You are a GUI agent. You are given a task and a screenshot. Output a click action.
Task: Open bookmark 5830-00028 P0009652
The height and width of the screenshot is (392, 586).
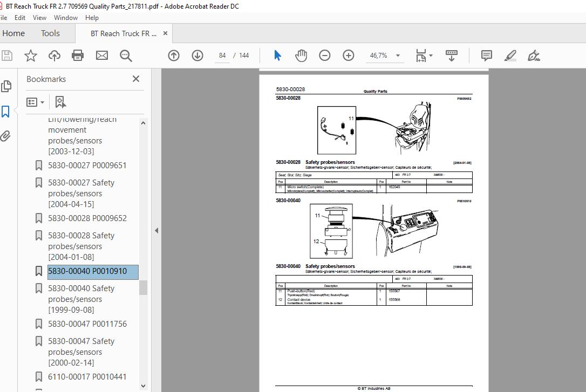pyautogui.click(x=87, y=218)
